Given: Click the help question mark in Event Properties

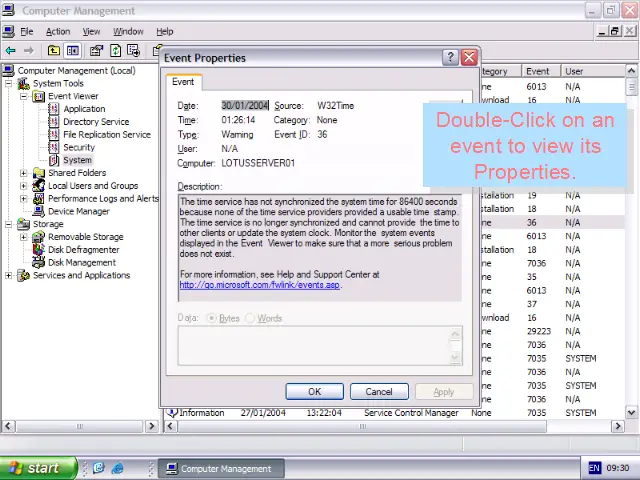Looking at the screenshot, I should [450, 58].
